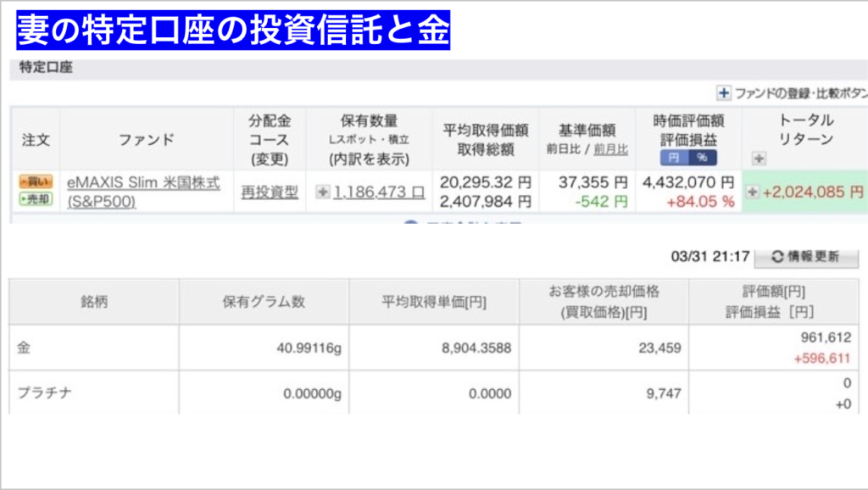This screenshot has width=868, height=490.
Task: Open the 1,186,473 口 holdings link
Action: pos(378,192)
